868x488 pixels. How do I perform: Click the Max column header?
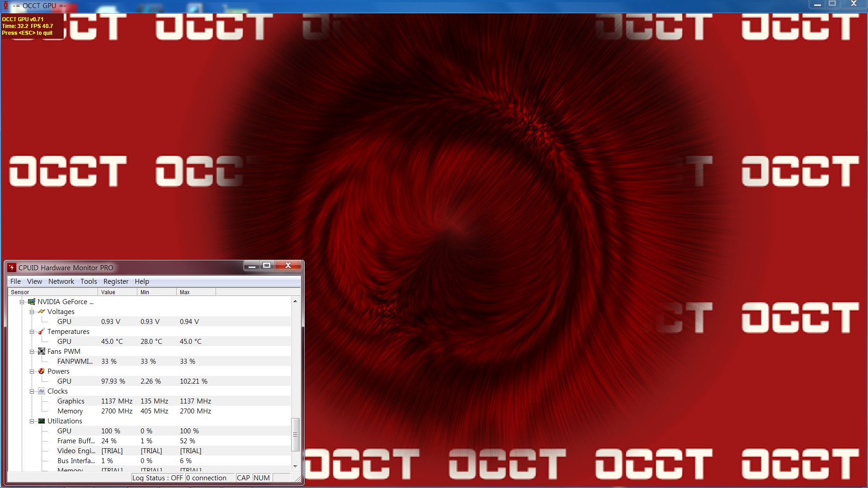pyautogui.click(x=196, y=292)
